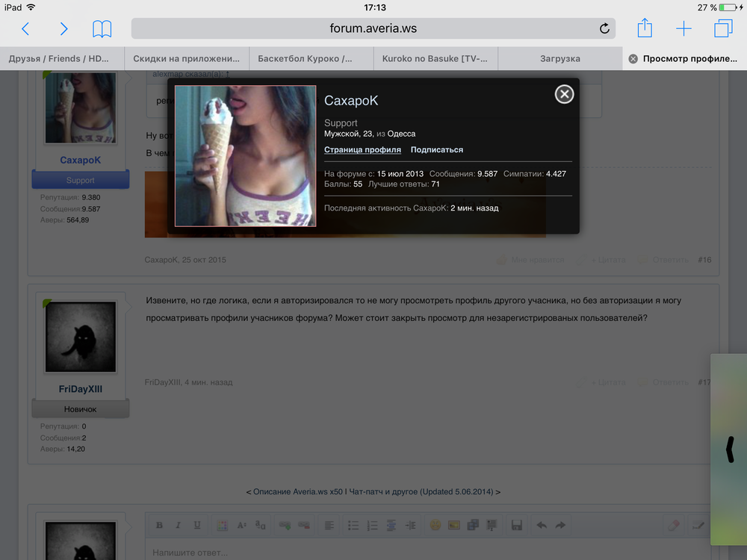This screenshot has height=560, width=747.
Task: Open FriDayXIII username link
Action: click(81, 389)
